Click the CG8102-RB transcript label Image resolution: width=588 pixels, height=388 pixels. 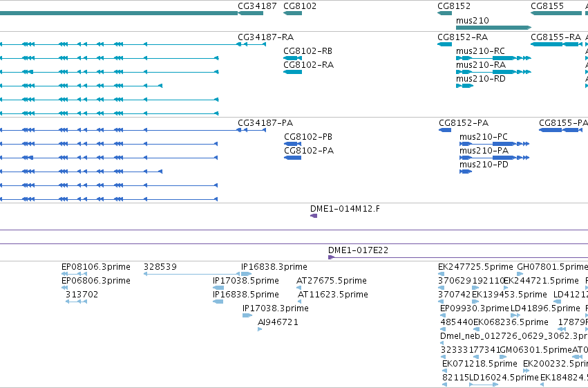click(308, 51)
